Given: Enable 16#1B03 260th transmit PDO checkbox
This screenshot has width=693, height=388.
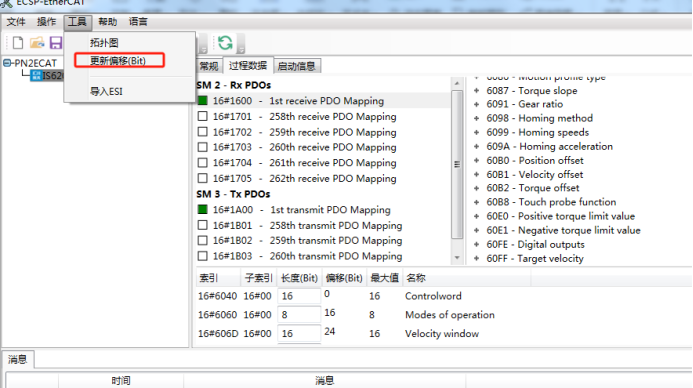Looking at the screenshot, I should pos(202,256).
